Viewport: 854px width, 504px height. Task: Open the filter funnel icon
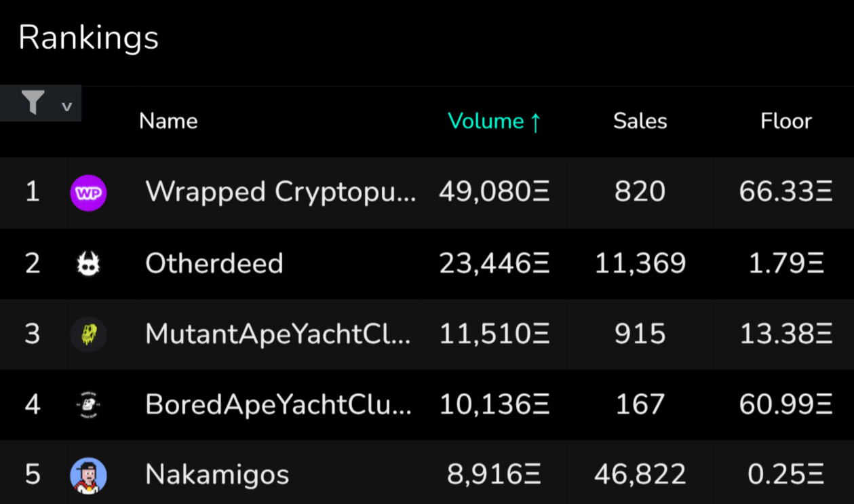click(32, 103)
